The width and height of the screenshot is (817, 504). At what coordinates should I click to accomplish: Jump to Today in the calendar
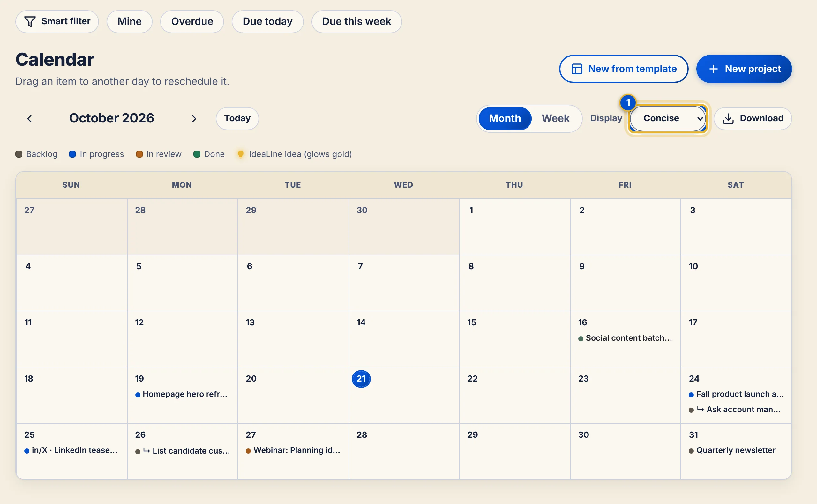237,118
